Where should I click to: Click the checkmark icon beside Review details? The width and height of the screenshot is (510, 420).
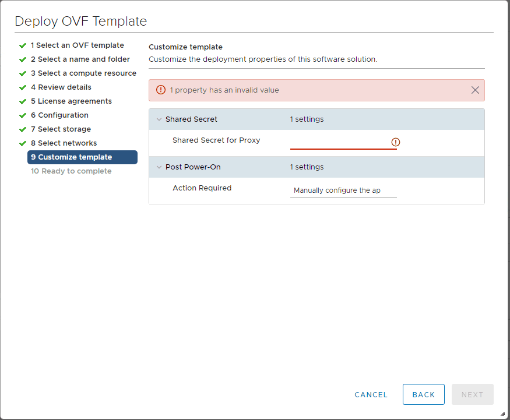click(x=23, y=87)
